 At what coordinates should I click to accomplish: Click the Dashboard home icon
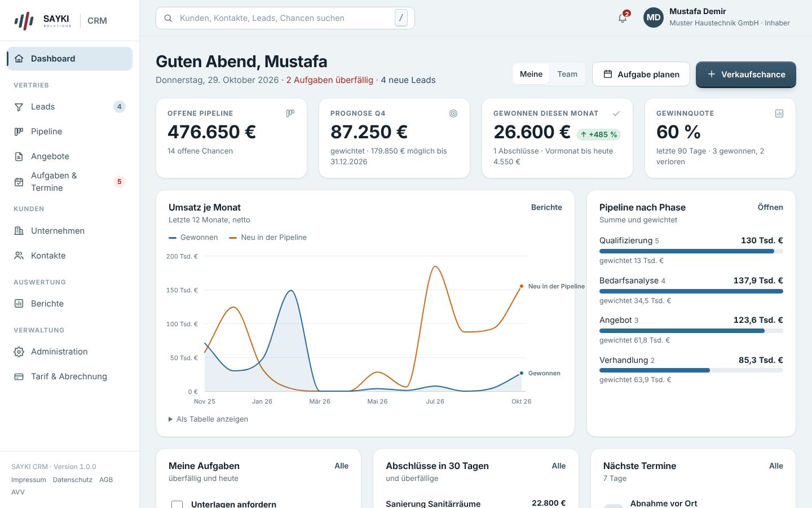tap(19, 59)
